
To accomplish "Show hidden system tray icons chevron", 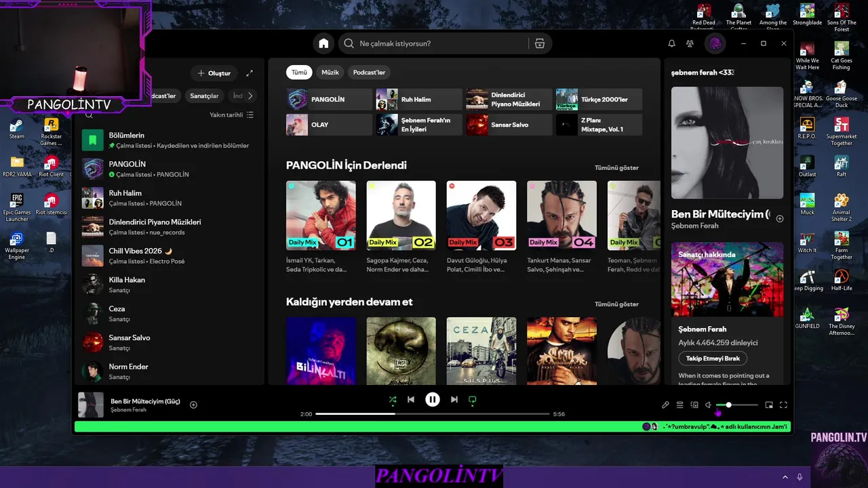I will [x=785, y=477].
